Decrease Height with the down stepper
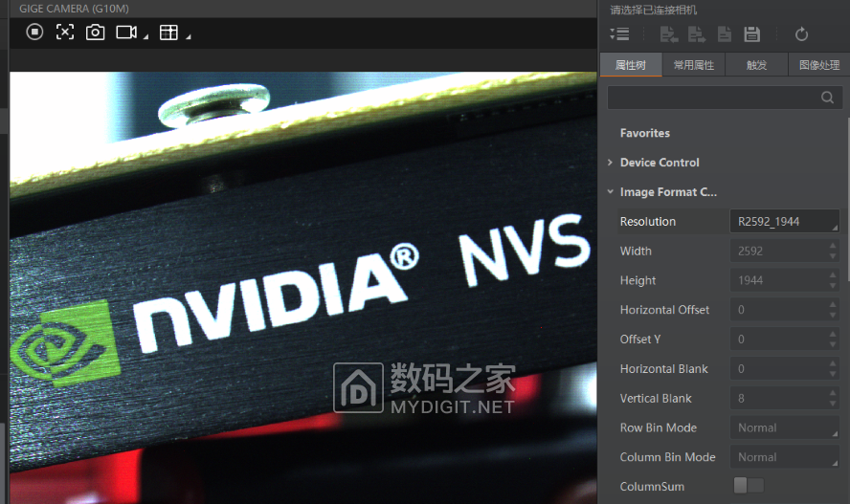The height and width of the screenshot is (504, 850). click(x=833, y=286)
